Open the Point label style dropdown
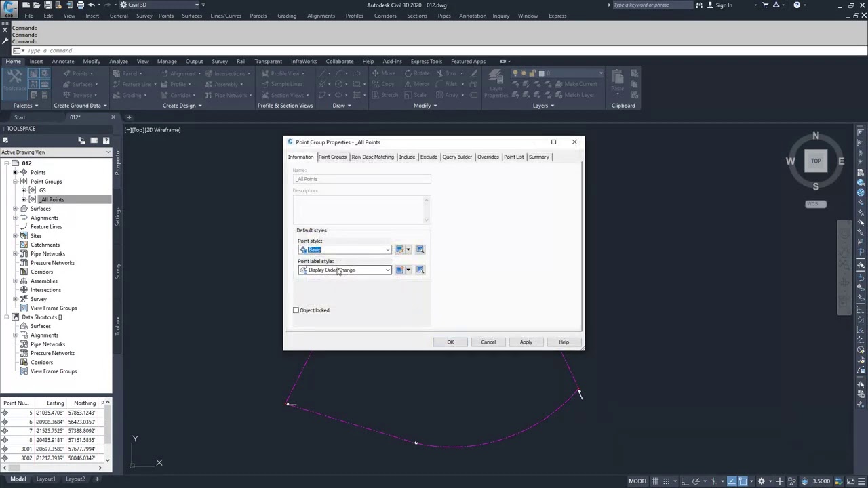 click(344, 270)
